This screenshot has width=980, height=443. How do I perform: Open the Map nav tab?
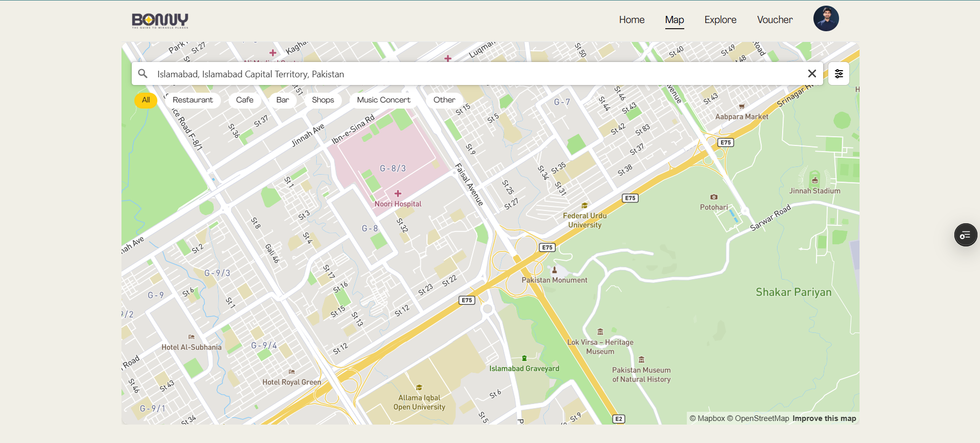[x=675, y=20]
